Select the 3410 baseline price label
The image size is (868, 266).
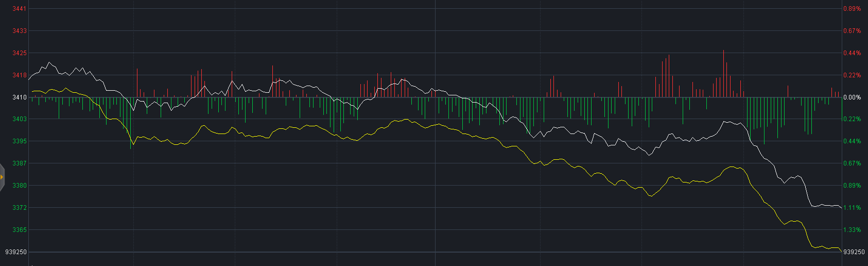tap(20, 97)
